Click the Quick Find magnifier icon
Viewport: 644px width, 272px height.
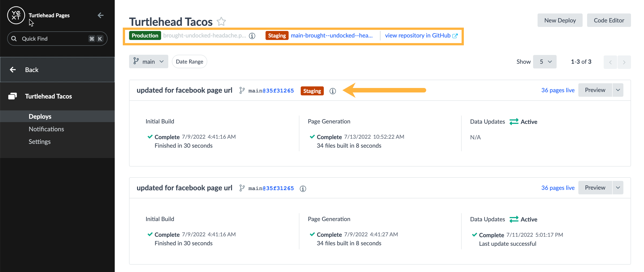pyautogui.click(x=14, y=39)
